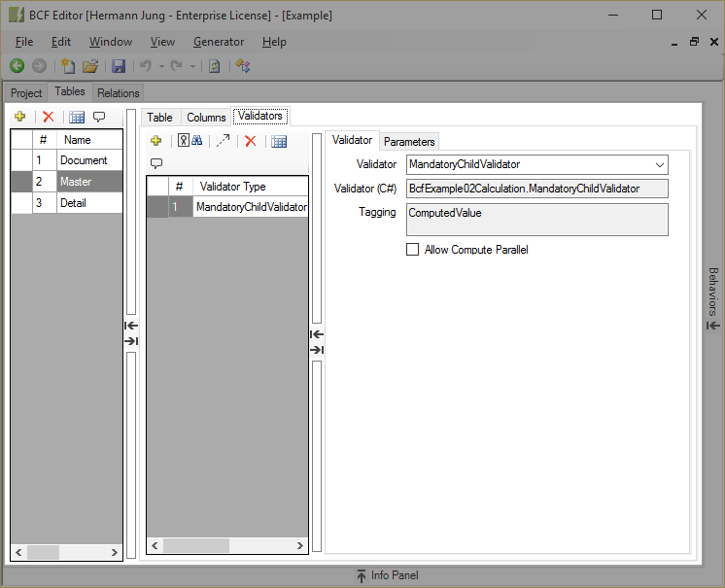Viewport: 725px width, 588px height.
Task: Select the Document table row
Action: click(x=67, y=160)
